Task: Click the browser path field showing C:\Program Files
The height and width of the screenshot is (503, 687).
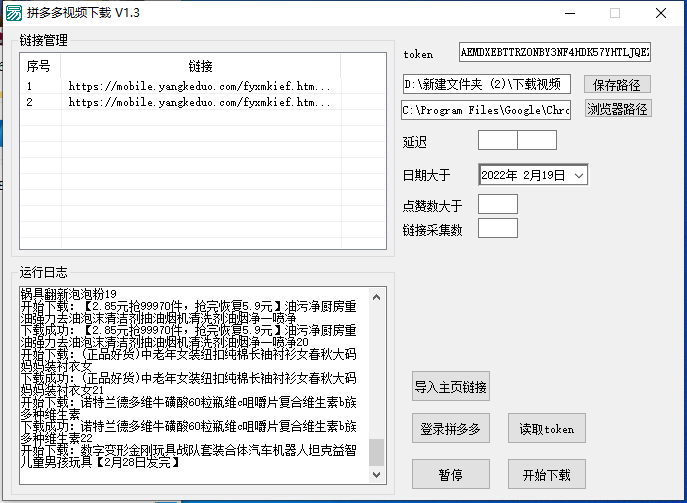Action: click(486, 110)
